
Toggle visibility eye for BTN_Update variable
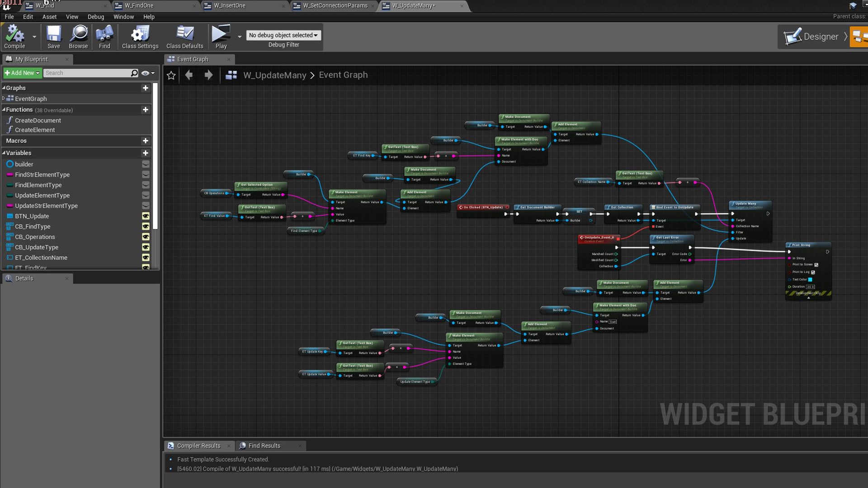tap(146, 216)
